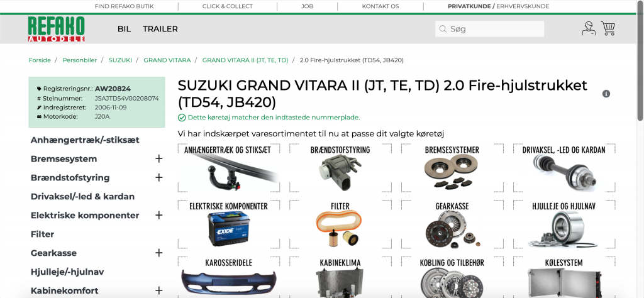Open Bremsesystemer category tile
The height and width of the screenshot is (298, 644).
click(452, 168)
